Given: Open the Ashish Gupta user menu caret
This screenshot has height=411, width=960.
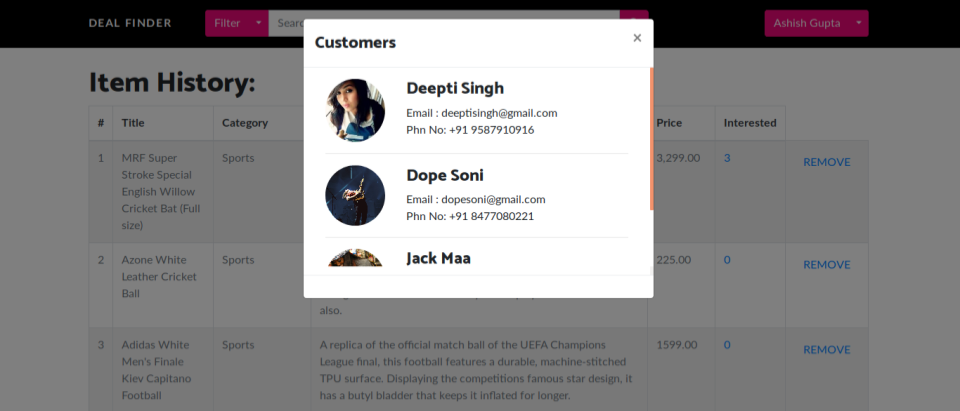Looking at the screenshot, I should coord(858,23).
